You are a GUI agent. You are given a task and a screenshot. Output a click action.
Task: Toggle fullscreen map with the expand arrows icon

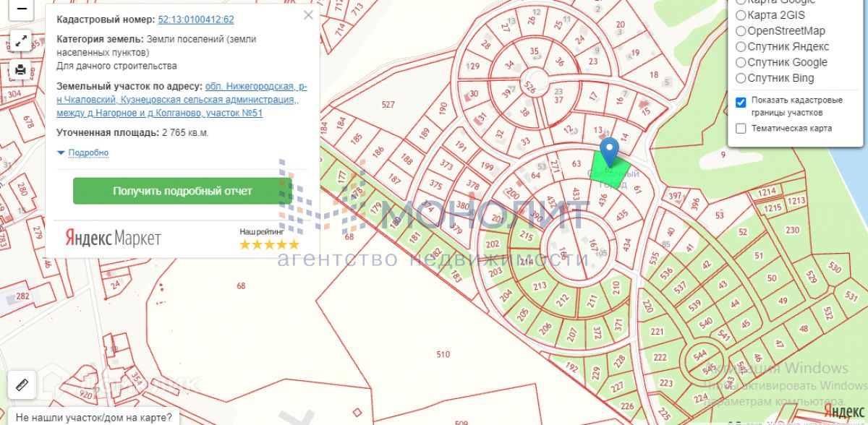[21, 41]
